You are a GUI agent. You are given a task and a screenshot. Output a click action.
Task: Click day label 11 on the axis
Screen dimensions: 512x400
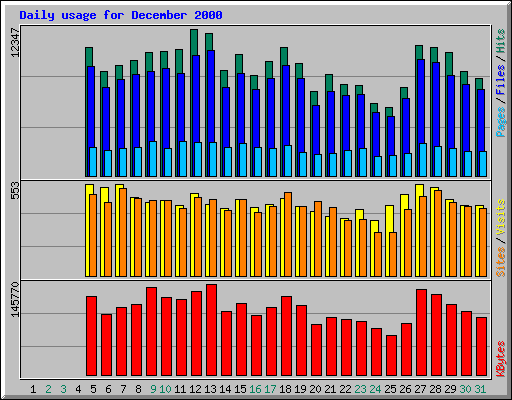point(180,389)
